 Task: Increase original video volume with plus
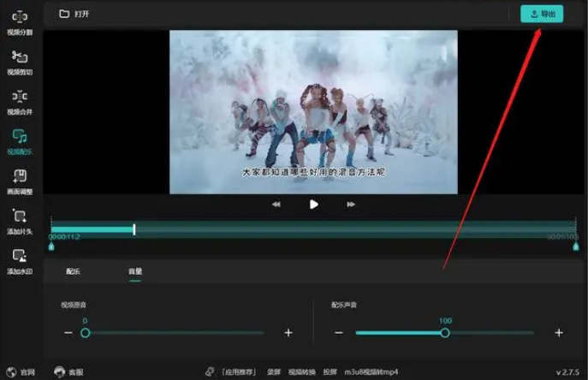click(x=288, y=333)
